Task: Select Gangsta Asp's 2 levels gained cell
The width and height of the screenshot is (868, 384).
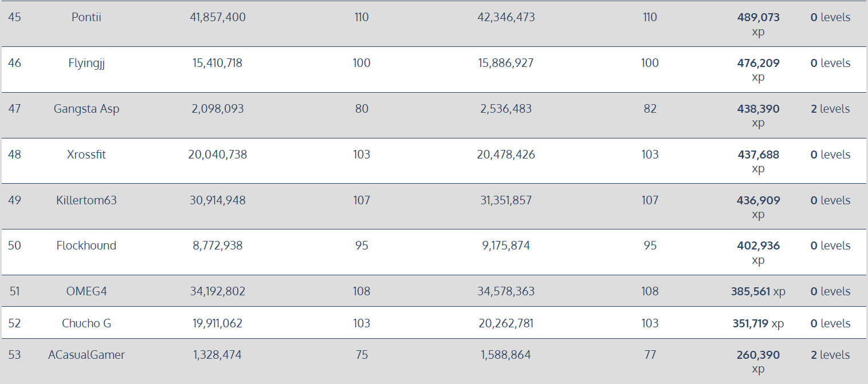Action: 830,109
